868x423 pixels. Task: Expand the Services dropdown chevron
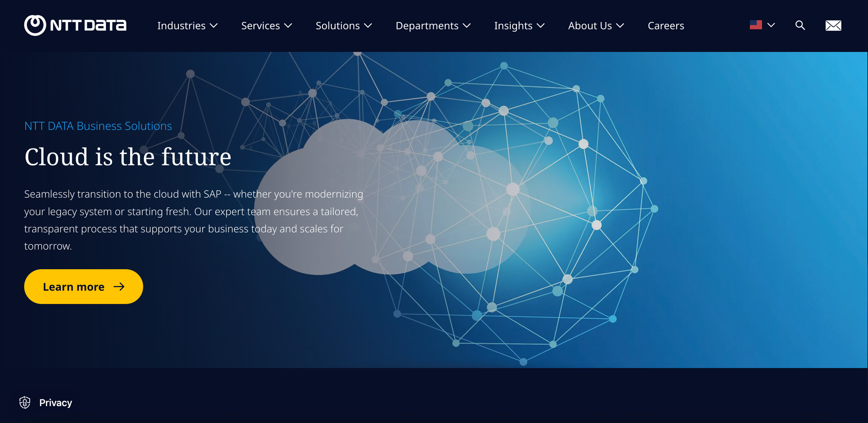pyautogui.click(x=288, y=26)
